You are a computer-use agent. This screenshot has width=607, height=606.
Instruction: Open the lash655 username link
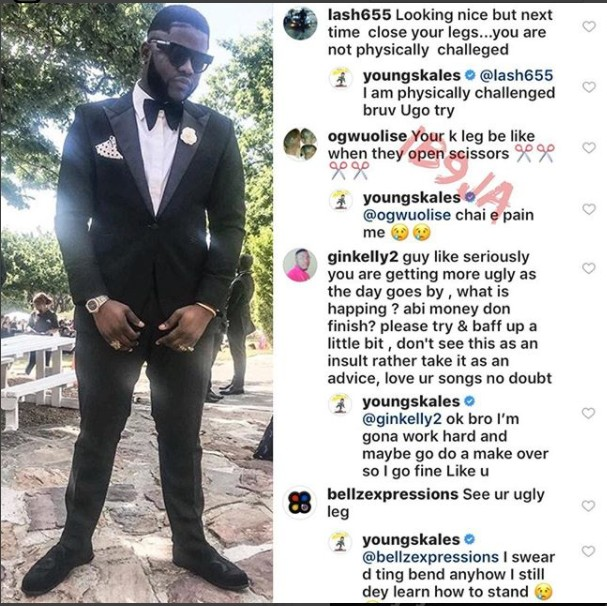[359, 15]
